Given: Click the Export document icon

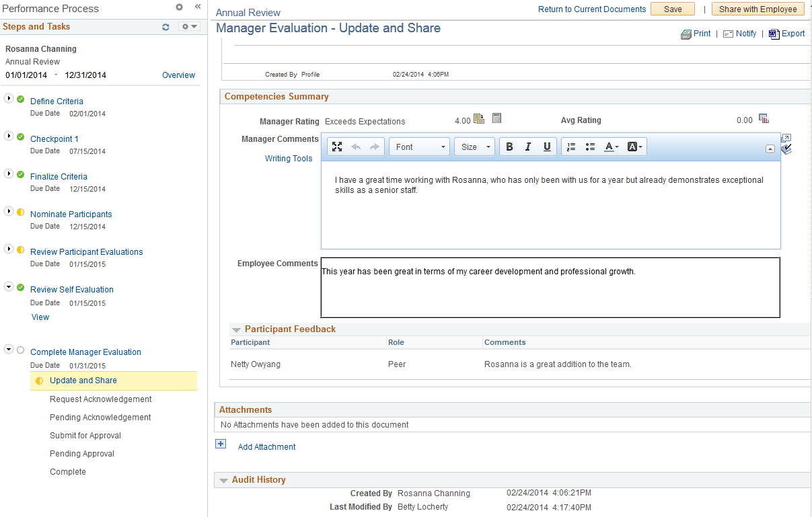Looking at the screenshot, I should click(x=774, y=34).
